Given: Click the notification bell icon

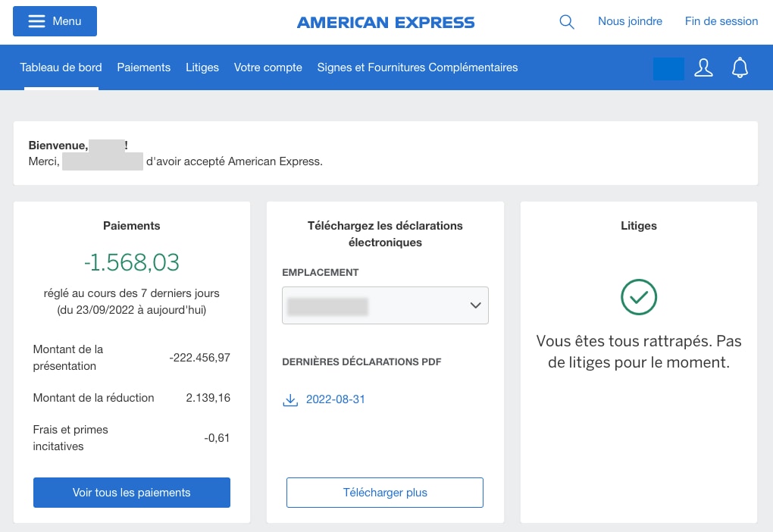Looking at the screenshot, I should coord(740,67).
